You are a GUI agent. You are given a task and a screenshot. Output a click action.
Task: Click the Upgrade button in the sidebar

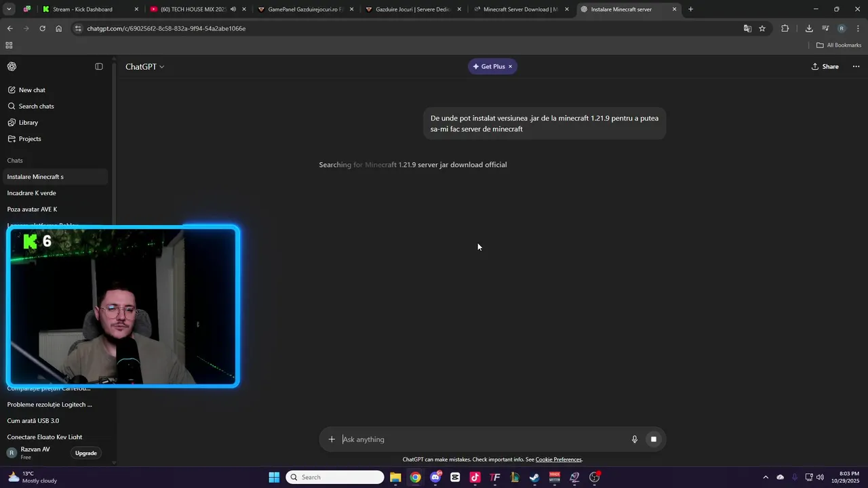(86, 453)
